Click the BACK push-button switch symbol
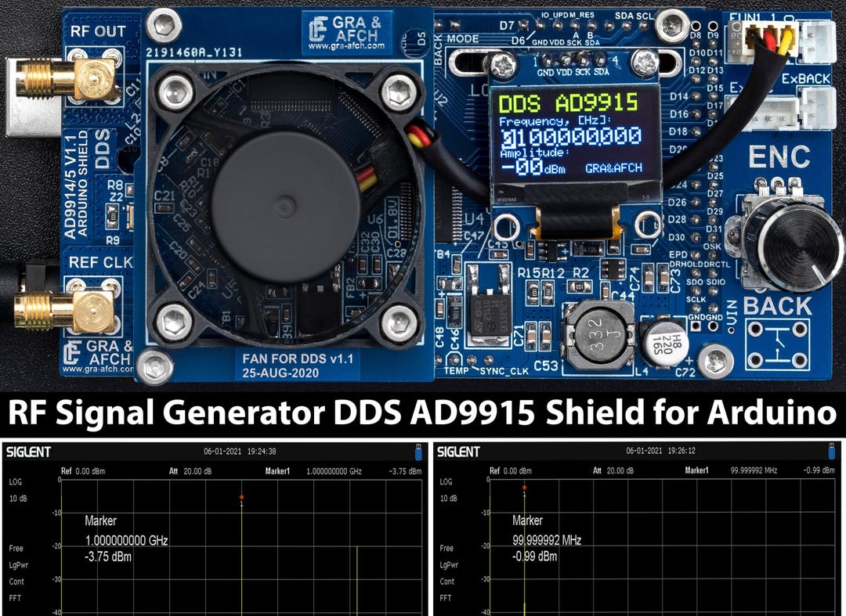Image resolution: width=846 pixels, height=616 pixels. pos(778,345)
